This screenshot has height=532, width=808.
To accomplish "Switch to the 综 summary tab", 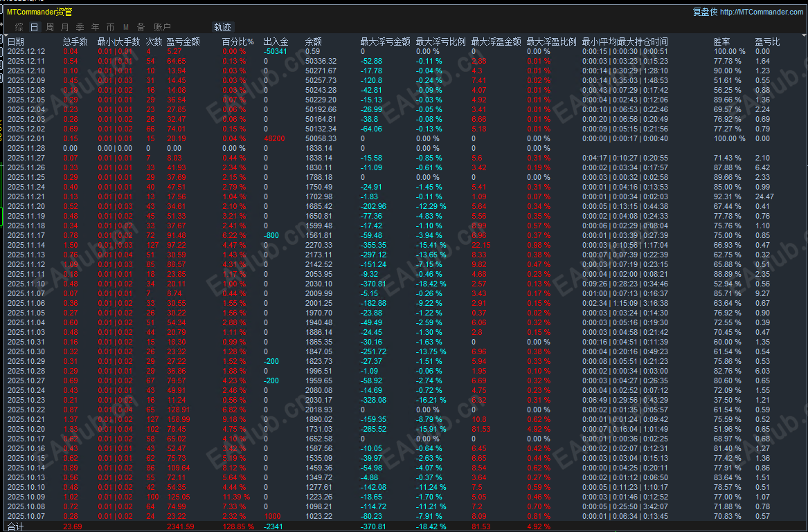I will (x=19, y=27).
